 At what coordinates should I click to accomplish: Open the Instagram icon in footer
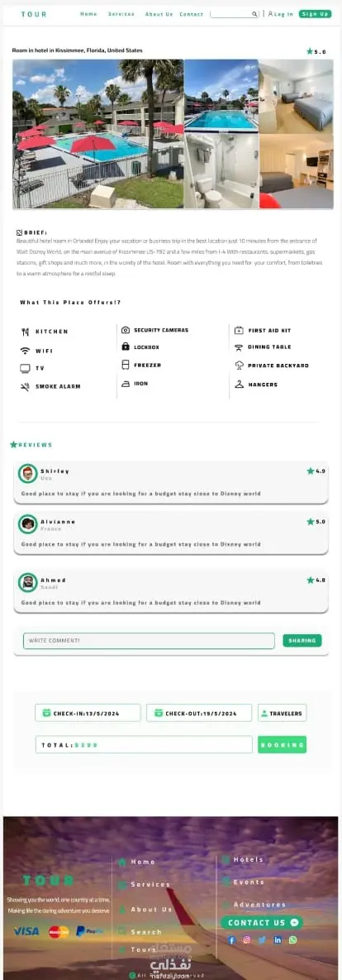pyautogui.click(x=247, y=939)
